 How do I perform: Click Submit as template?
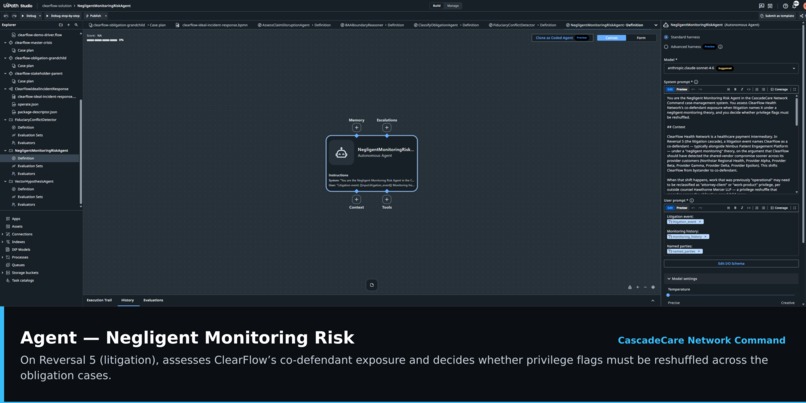(779, 16)
